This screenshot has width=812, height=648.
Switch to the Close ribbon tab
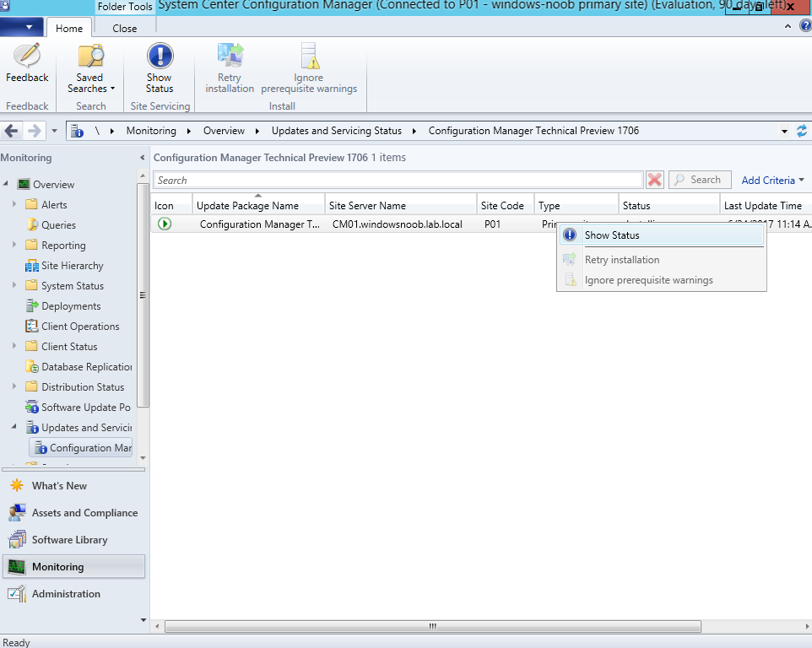pyautogui.click(x=125, y=29)
